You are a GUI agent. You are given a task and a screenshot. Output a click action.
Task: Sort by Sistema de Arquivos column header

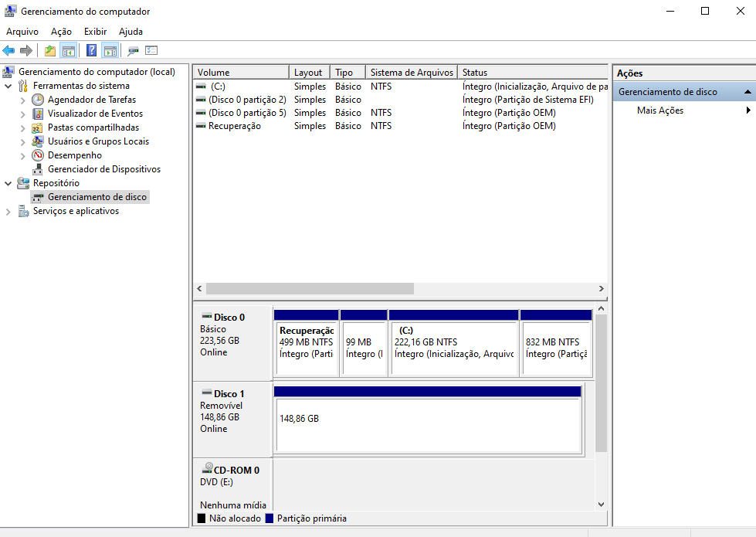(x=411, y=72)
